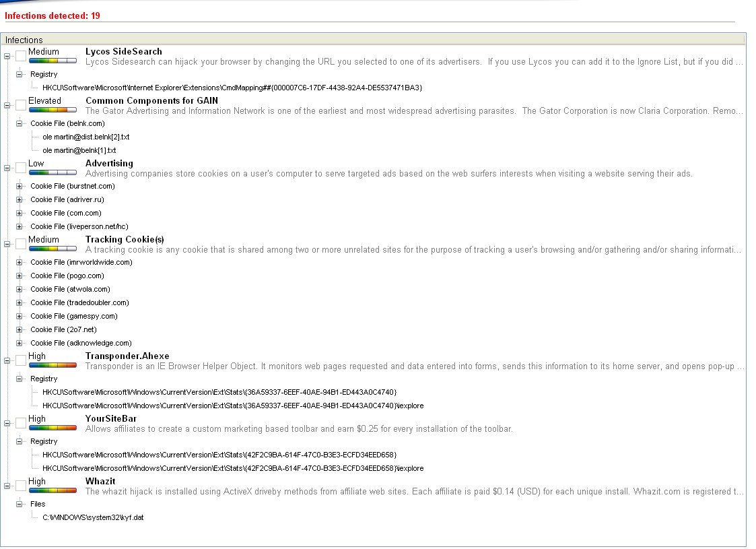Collapse the Whazit infection entry
The width and height of the screenshot is (756, 549).
(x=7, y=486)
